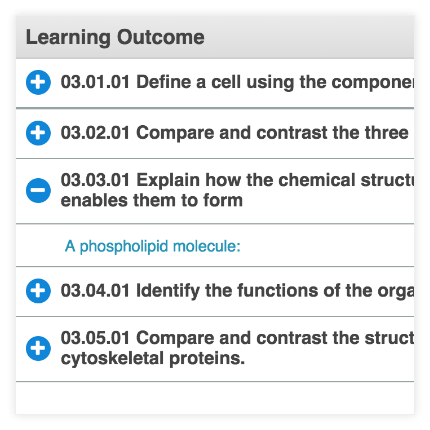Click the Learning Outcome column header
The height and width of the screenshot is (430, 430).
(115, 37)
